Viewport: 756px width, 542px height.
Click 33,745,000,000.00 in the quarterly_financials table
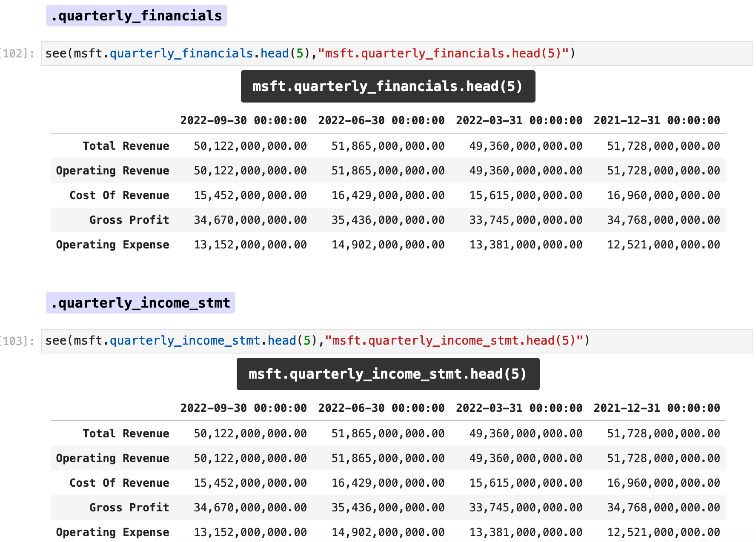[526, 220]
